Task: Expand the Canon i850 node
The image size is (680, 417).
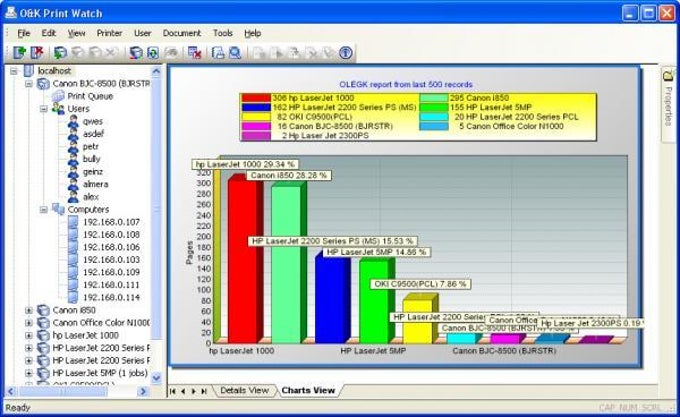Action: [x=29, y=310]
